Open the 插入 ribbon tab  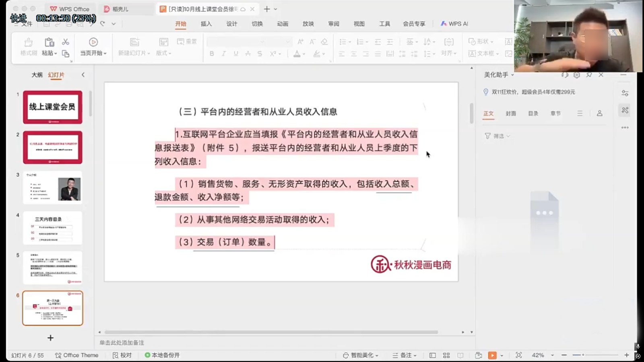point(206,24)
